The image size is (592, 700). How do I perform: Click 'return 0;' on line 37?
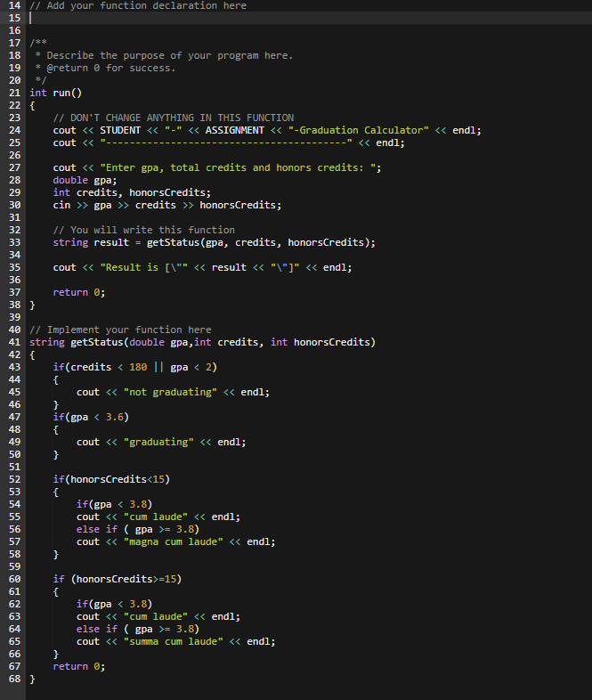click(x=79, y=292)
